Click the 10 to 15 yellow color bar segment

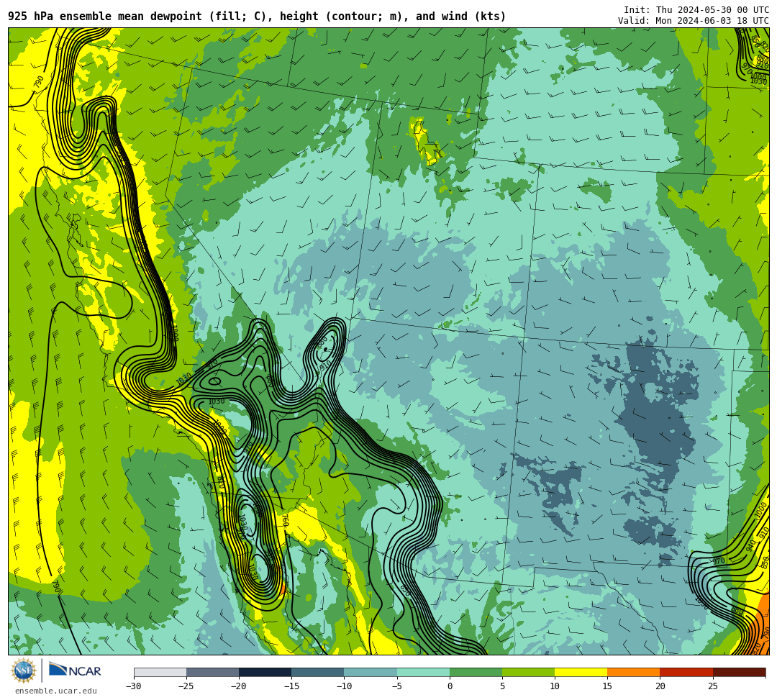click(581, 672)
